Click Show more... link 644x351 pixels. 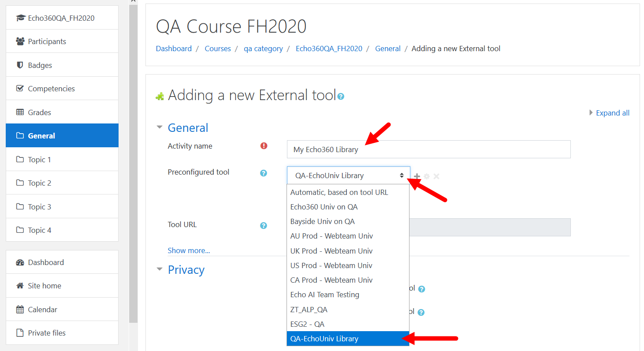(189, 250)
